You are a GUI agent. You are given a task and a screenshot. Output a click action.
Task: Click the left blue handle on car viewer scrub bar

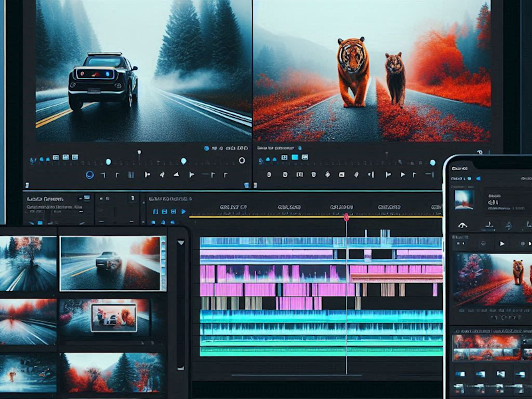coord(108,162)
